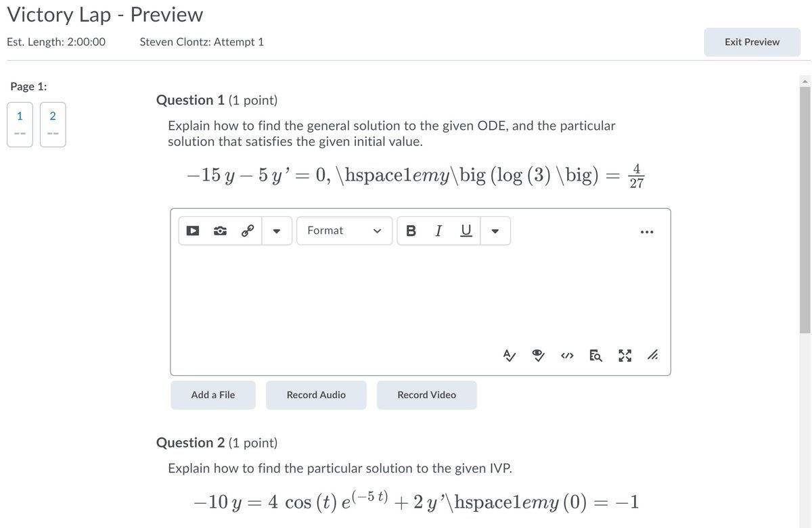Toggle Italic formatting
Image resolution: width=812 pixels, height=528 pixels.
[x=438, y=231]
